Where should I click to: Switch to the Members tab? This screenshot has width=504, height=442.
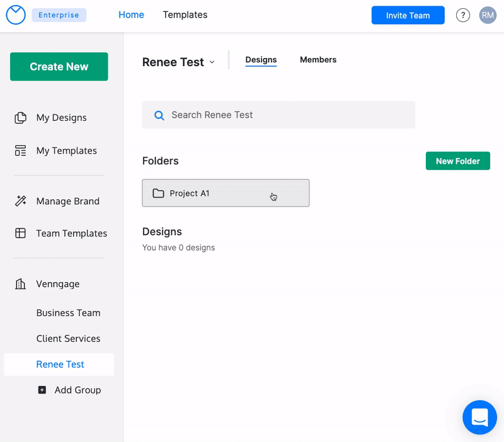pyautogui.click(x=318, y=60)
